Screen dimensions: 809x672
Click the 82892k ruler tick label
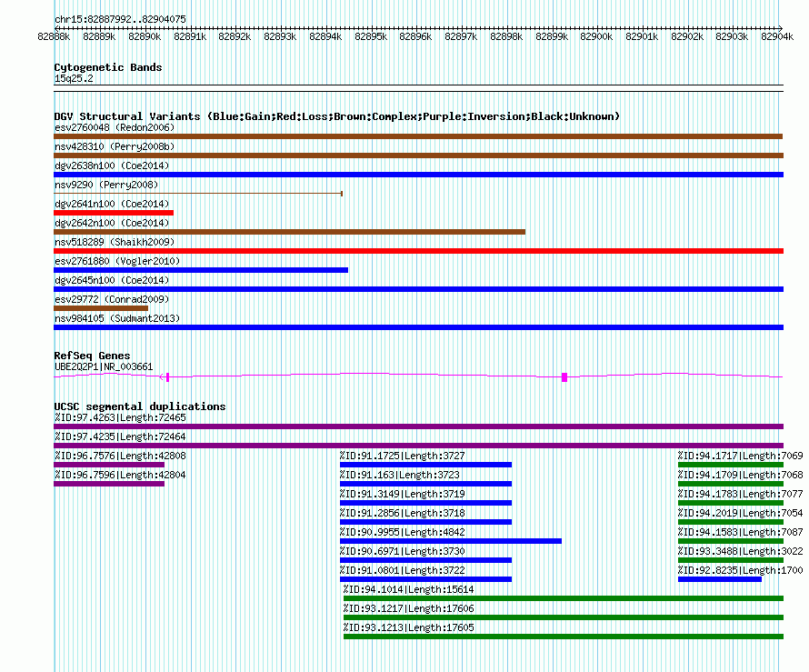235,36
